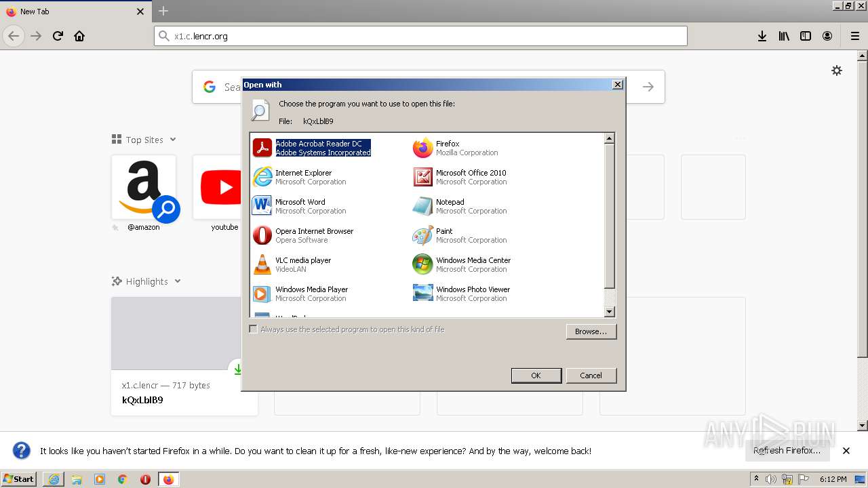Choose VLC media player cone icon
This screenshot has height=488, width=868.
(x=262, y=264)
